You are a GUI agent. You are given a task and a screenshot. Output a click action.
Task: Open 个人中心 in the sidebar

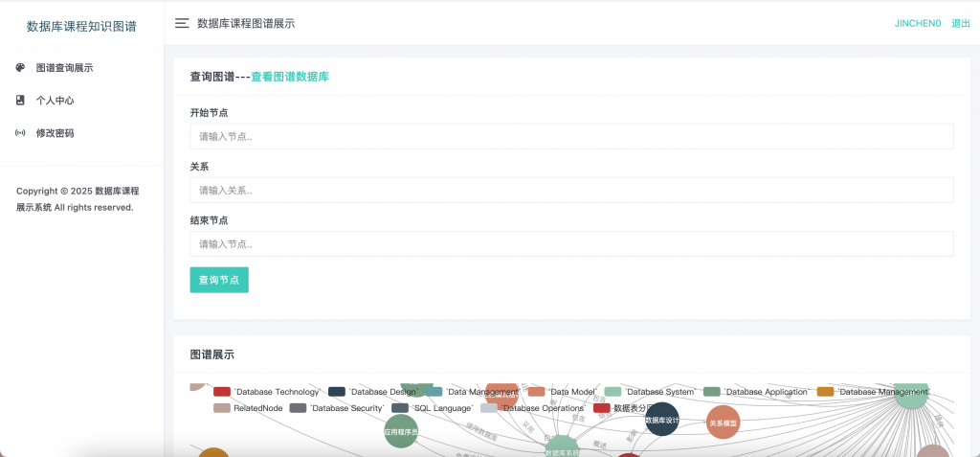tap(55, 101)
